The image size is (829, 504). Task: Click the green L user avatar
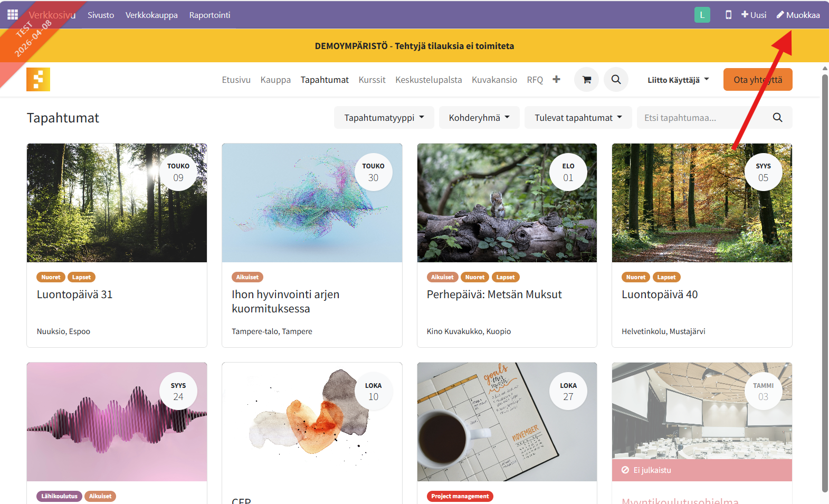point(702,15)
